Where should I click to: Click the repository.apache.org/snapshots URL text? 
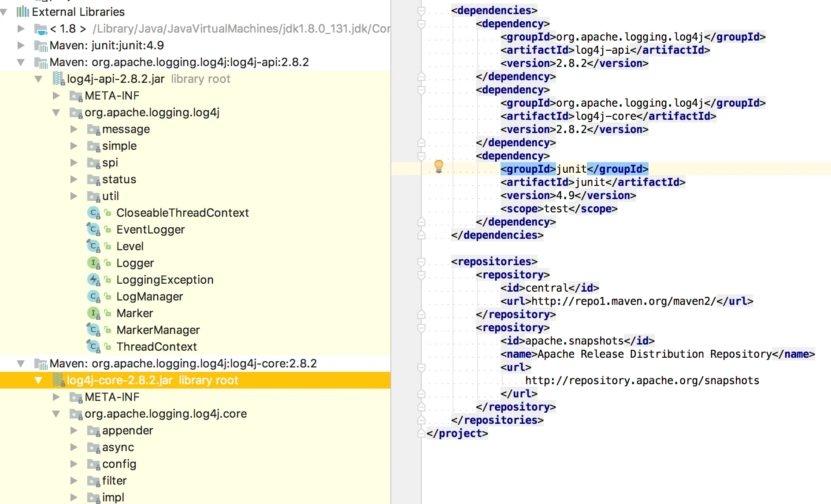pyautogui.click(x=642, y=381)
